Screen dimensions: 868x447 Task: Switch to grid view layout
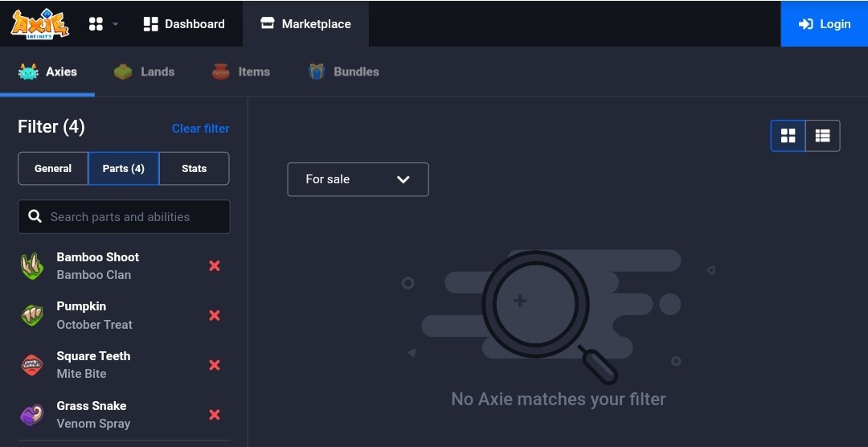pyautogui.click(x=788, y=136)
